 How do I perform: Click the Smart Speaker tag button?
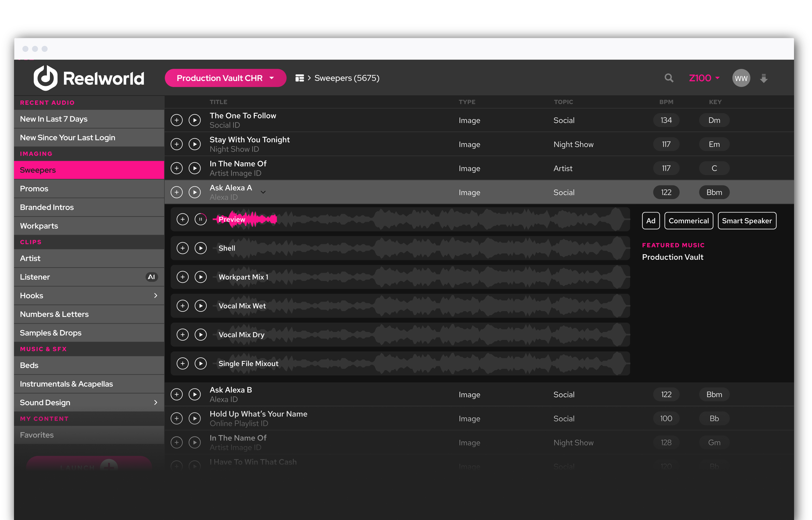click(747, 221)
